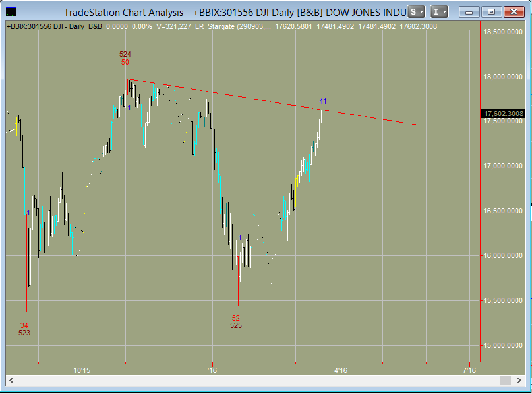Click the V=321,227 volume value
This screenshot has height=394, width=532.
[x=173, y=26]
